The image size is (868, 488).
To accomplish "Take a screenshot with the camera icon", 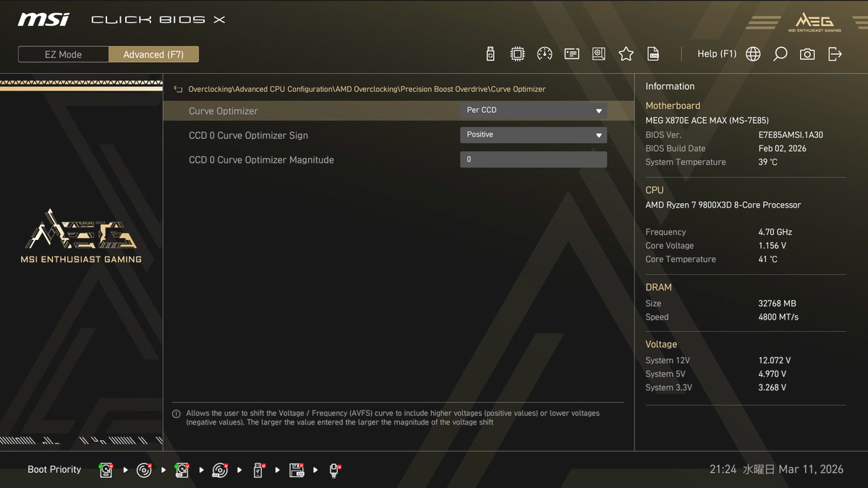I will coord(807,54).
